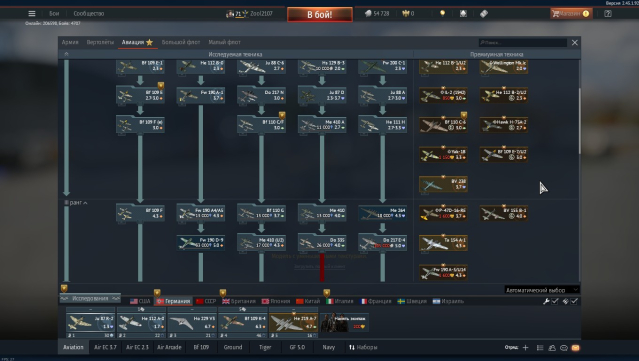Open the help question-mark icon
The height and width of the screenshot is (361, 639).
[608, 13]
